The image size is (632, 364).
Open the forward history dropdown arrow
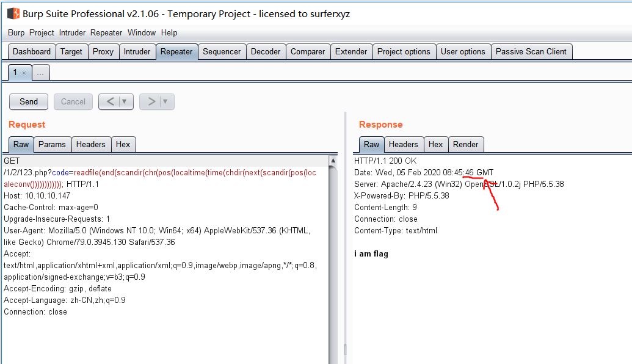[x=165, y=101]
